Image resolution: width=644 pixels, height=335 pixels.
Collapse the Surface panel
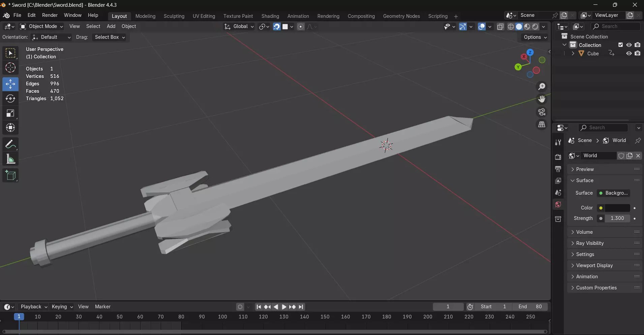pos(605,180)
